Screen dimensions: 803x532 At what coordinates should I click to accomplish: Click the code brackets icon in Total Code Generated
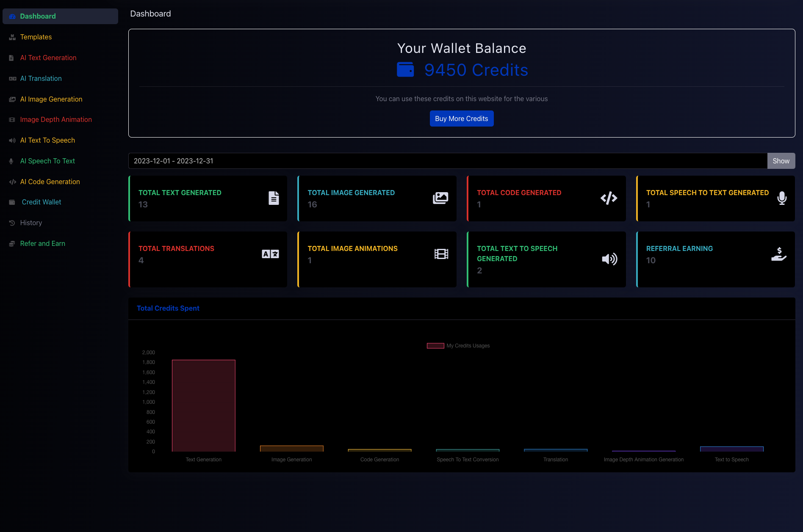[x=609, y=198]
